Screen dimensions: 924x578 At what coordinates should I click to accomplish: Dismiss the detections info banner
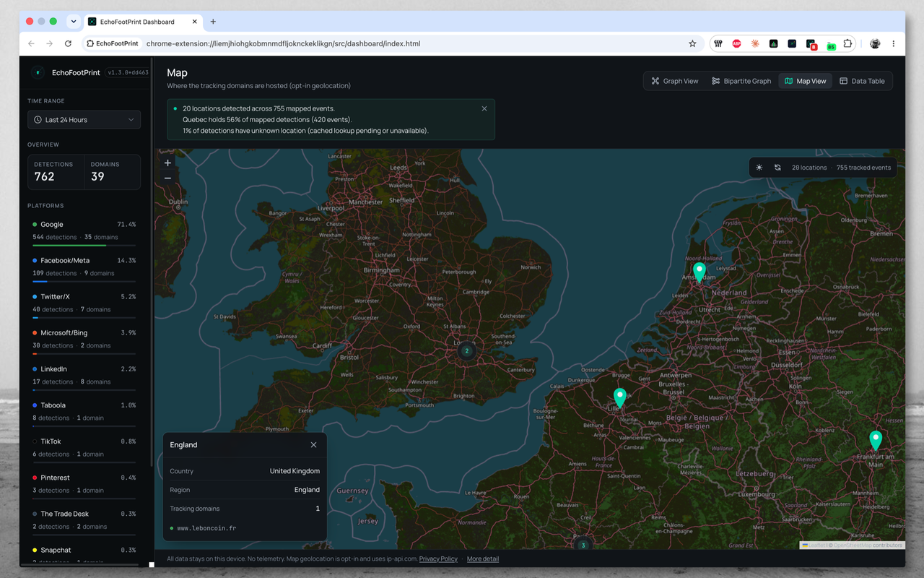tap(484, 108)
